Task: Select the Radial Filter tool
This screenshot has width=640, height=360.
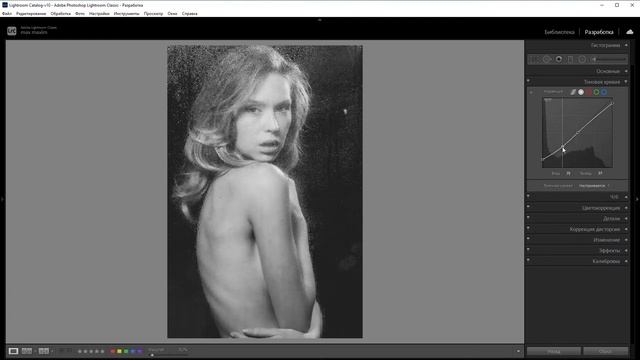Action: pos(582,59)
